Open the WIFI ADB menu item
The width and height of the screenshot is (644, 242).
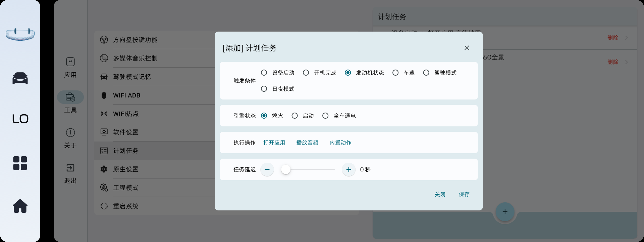pos(127,95)
